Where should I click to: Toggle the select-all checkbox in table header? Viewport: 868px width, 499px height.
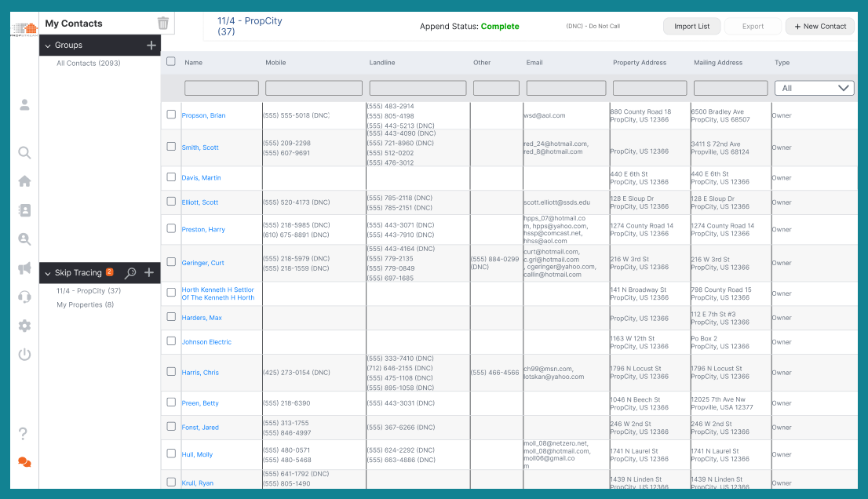point(171,60)
